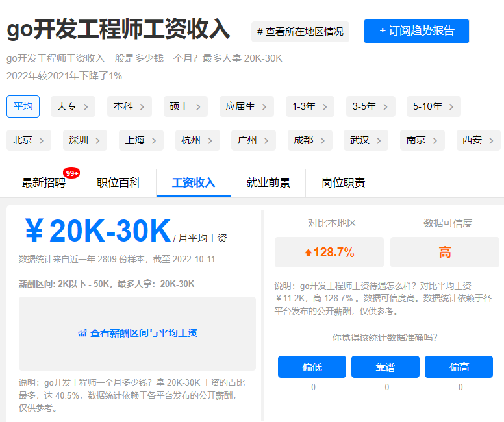Screen dimensions: 504x422
Task: Open the 硕士 filter chip
Action: pos(185,106)
